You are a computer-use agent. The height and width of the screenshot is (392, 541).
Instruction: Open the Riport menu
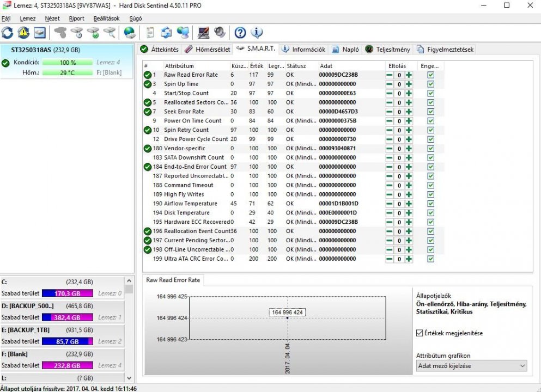pyautogui.click(x=77, y=19)
